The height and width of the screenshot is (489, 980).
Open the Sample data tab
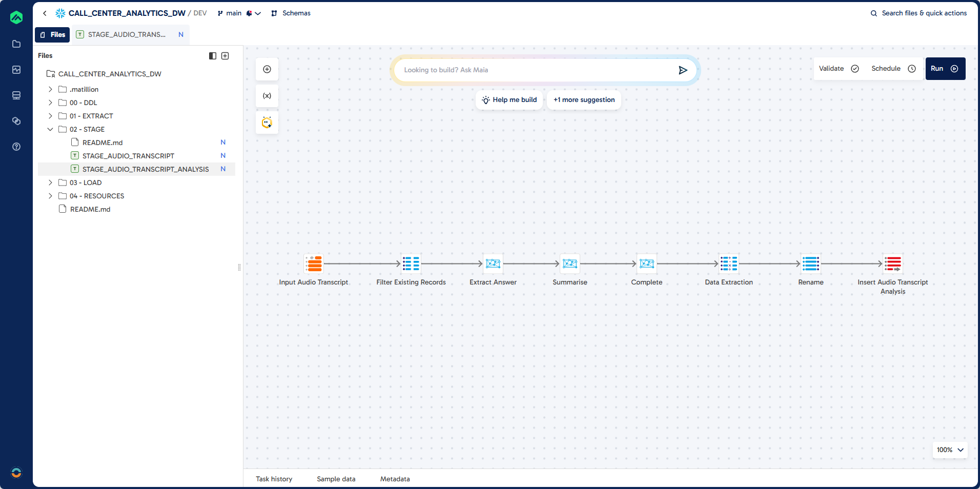[336, 479]
